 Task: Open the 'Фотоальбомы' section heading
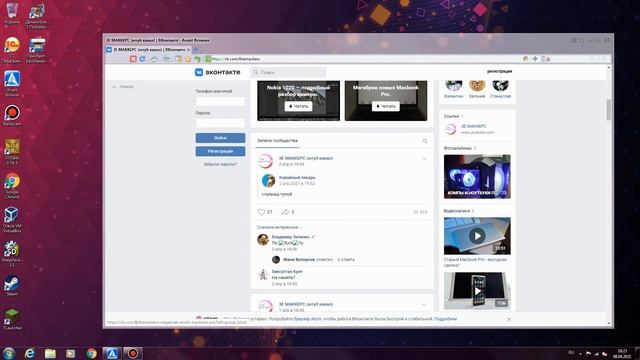pyautogui.click(x=458, y=148)
